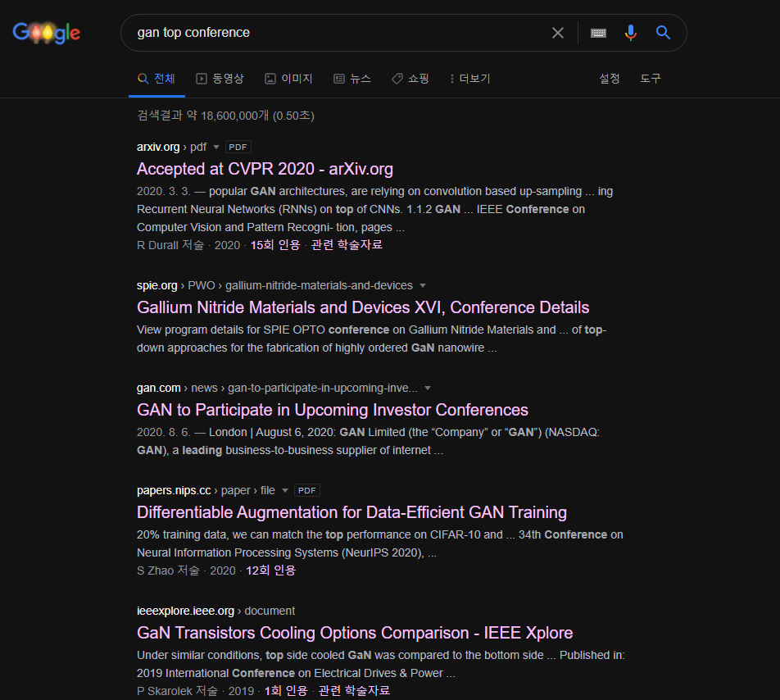Click the gan.com site address
This screenshot has height=700, width=780.
click(159, 388)
